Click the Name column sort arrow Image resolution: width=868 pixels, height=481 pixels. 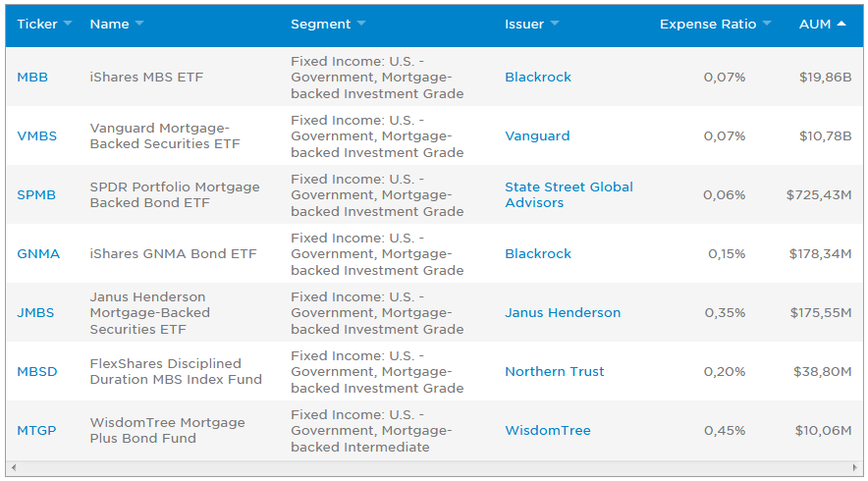coord(138,24)
